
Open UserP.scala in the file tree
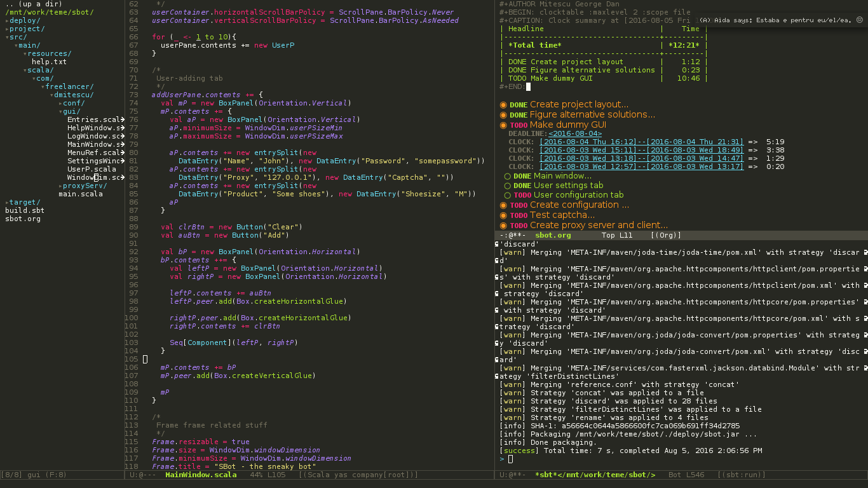coord(92,169)
